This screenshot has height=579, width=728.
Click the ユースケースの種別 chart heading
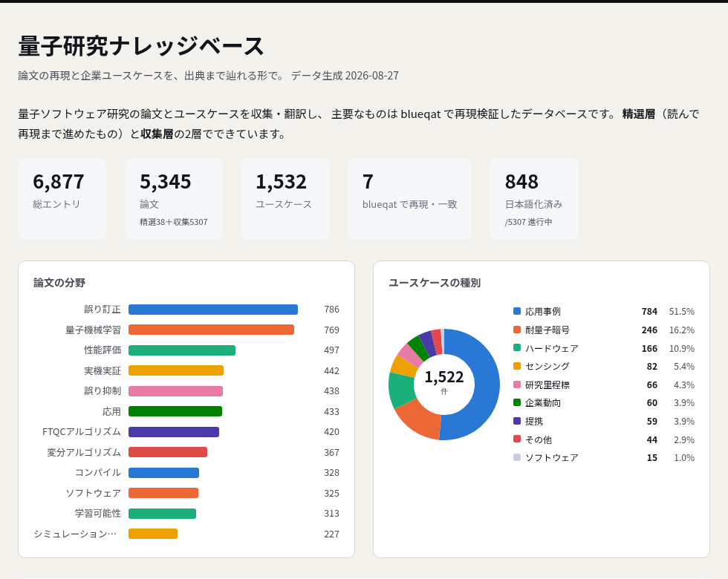[435, 283]
